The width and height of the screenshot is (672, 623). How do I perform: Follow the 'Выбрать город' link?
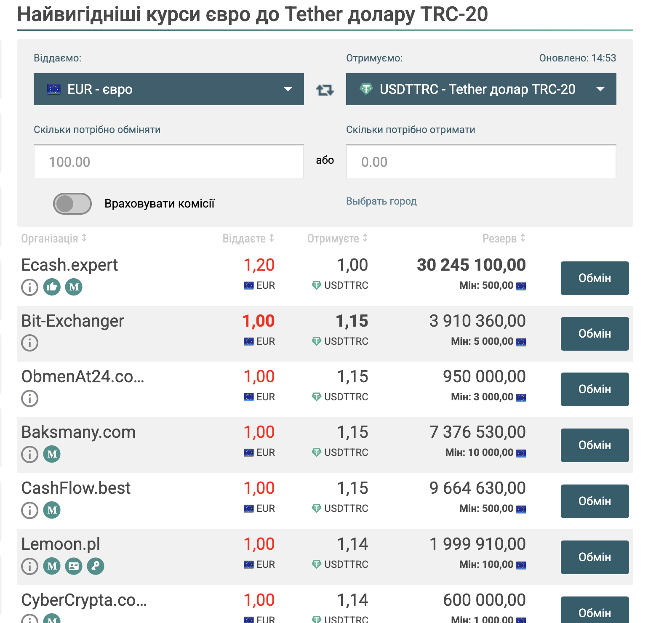[x=381, y=201]
